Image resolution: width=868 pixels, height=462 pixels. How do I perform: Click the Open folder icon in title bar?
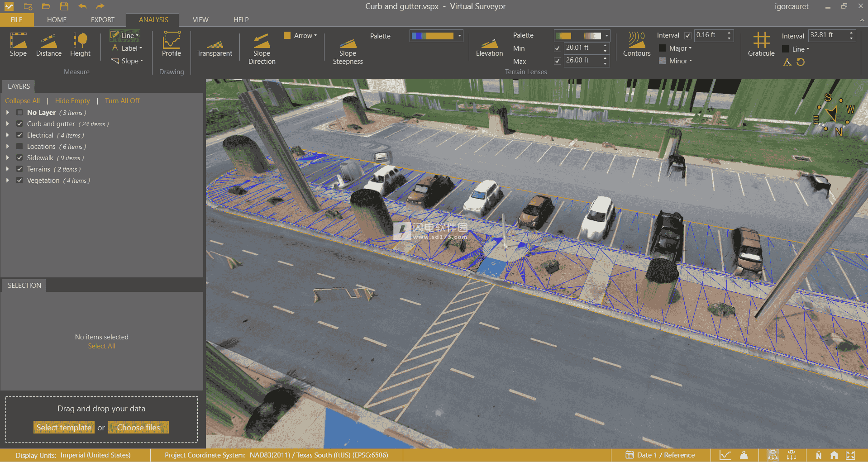46,6
